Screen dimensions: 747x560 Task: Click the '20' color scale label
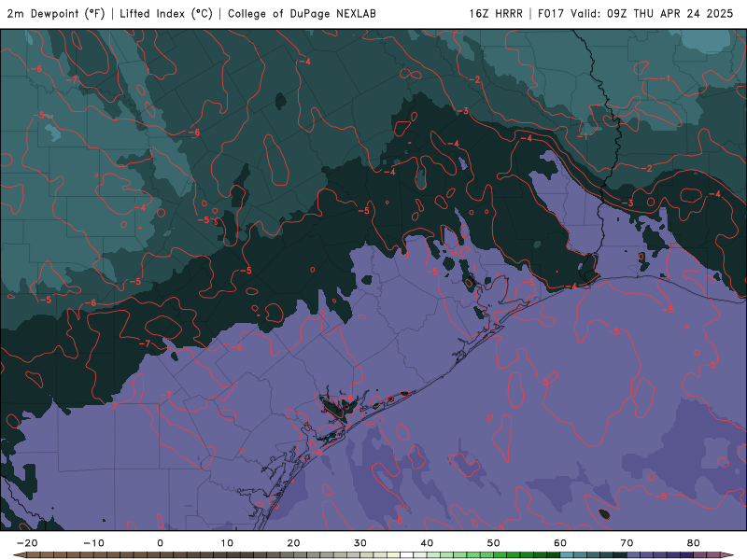click(x=293, y=543)
